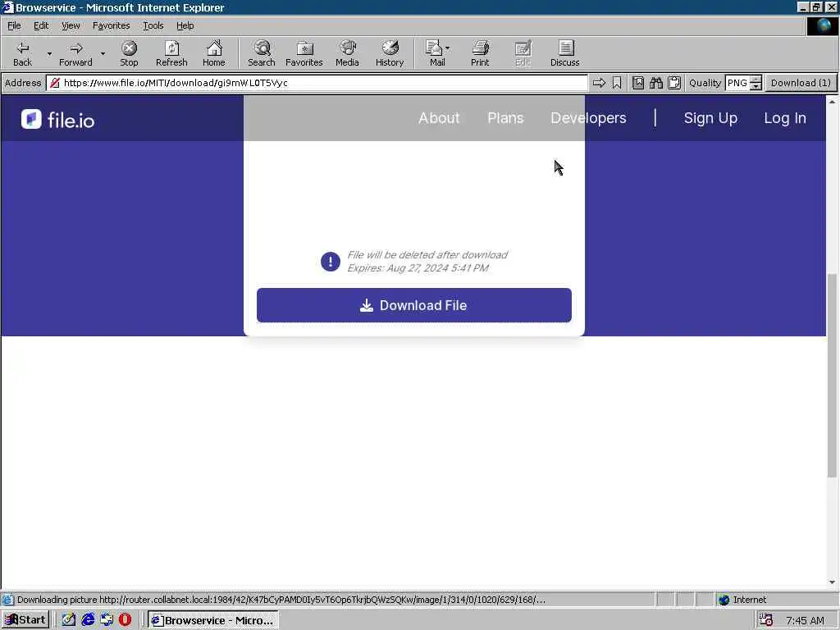The image size is (840, 630).
Task: Open the Media toolbar button
Action: [x=347, y=53]
